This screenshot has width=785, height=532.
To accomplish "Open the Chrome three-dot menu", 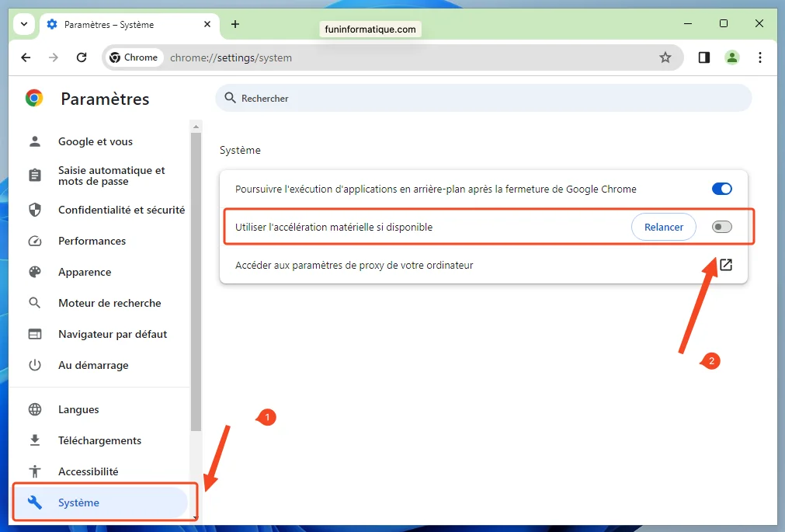I will point(759,57).
